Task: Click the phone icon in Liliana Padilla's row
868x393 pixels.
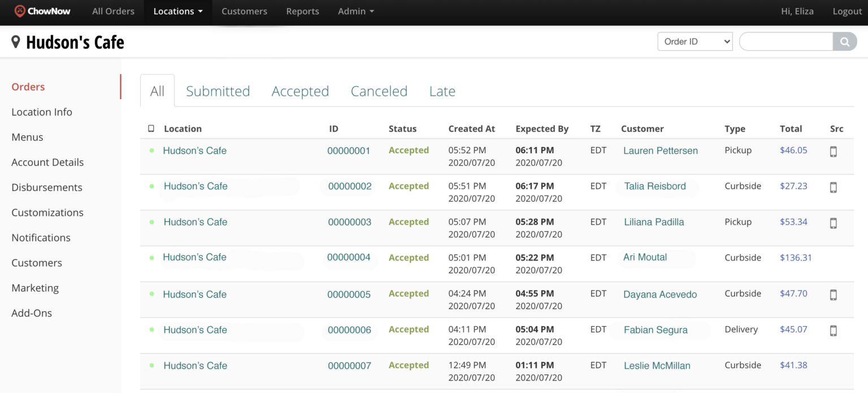Action: coord(833,223)
